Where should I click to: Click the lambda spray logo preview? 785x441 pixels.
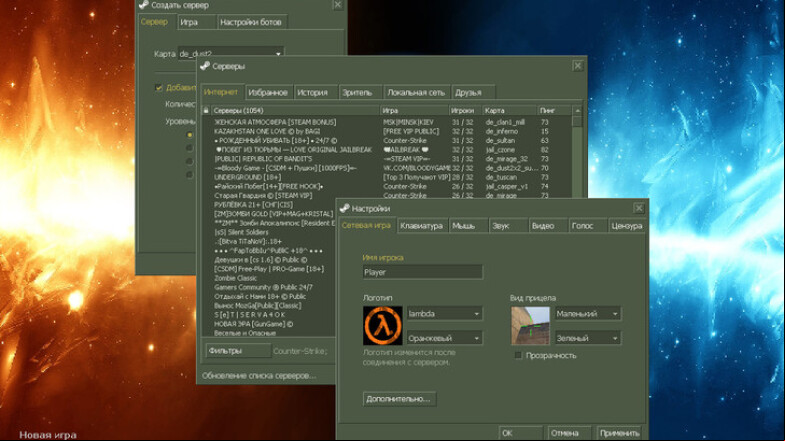click(382, 325)
